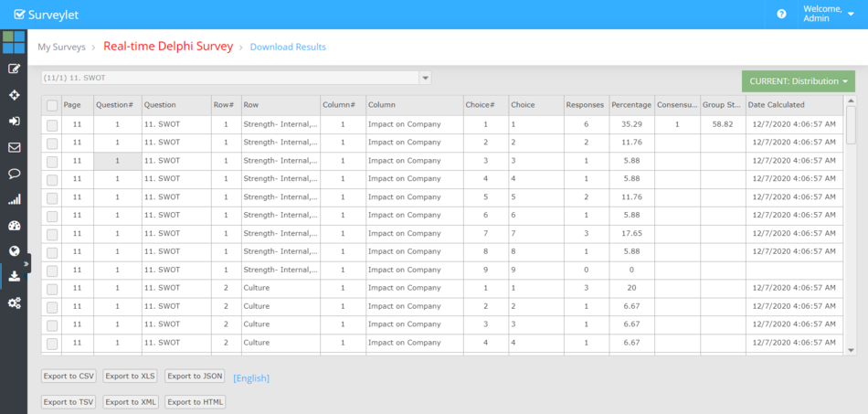
Task: Click Real-time Delphi Survey breadcrumb
Action: (x=168, y=47)
